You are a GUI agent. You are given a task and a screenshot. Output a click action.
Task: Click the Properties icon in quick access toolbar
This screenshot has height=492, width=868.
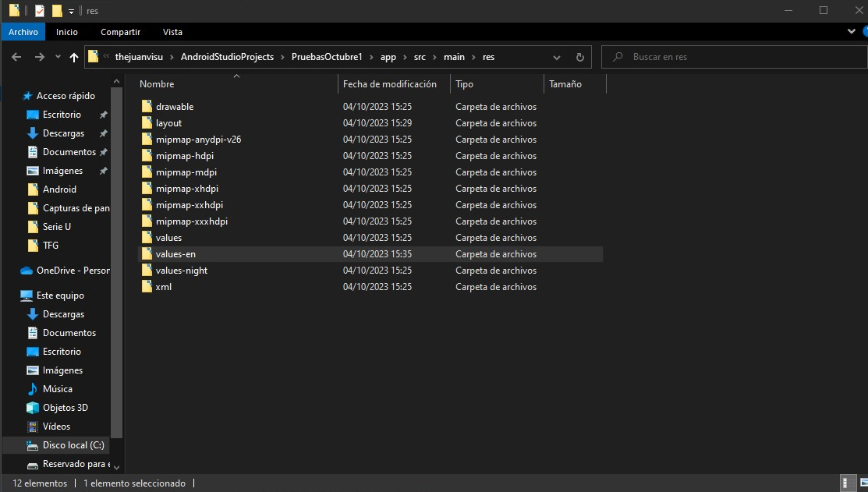40,11
